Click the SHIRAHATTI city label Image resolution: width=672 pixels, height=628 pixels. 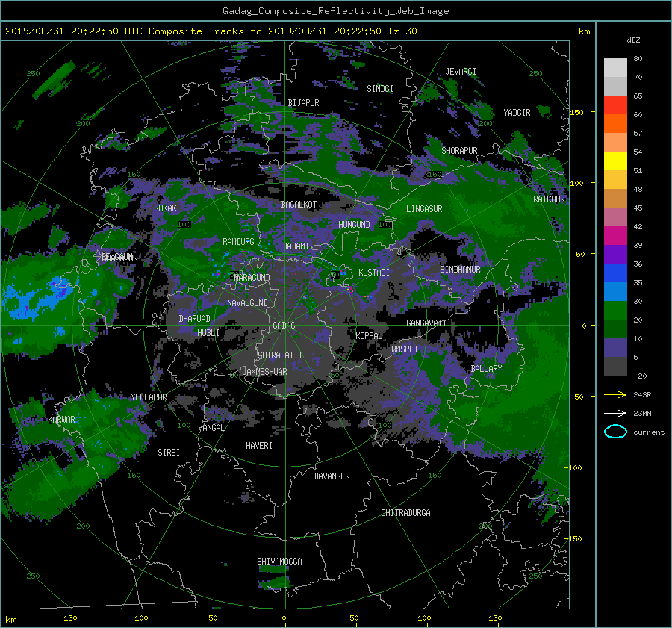(x=280, y=355)
